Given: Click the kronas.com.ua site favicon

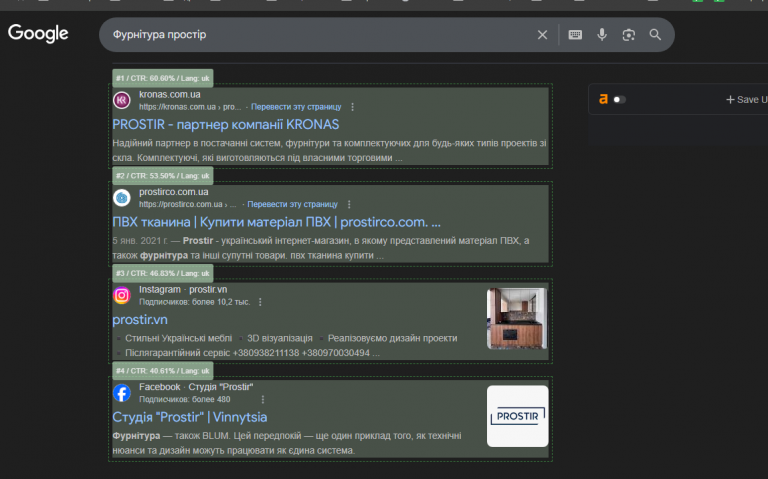Looking at the screenshot, I should pos(122,100).
